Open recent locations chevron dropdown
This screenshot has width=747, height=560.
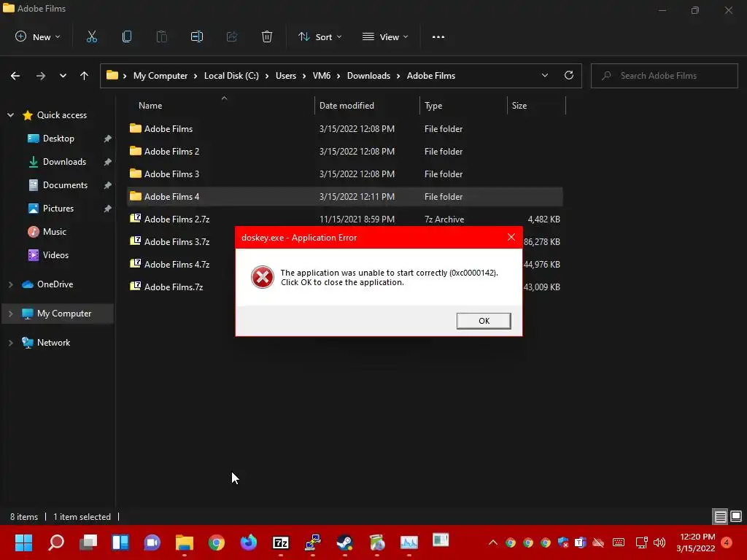pos(63,76)
